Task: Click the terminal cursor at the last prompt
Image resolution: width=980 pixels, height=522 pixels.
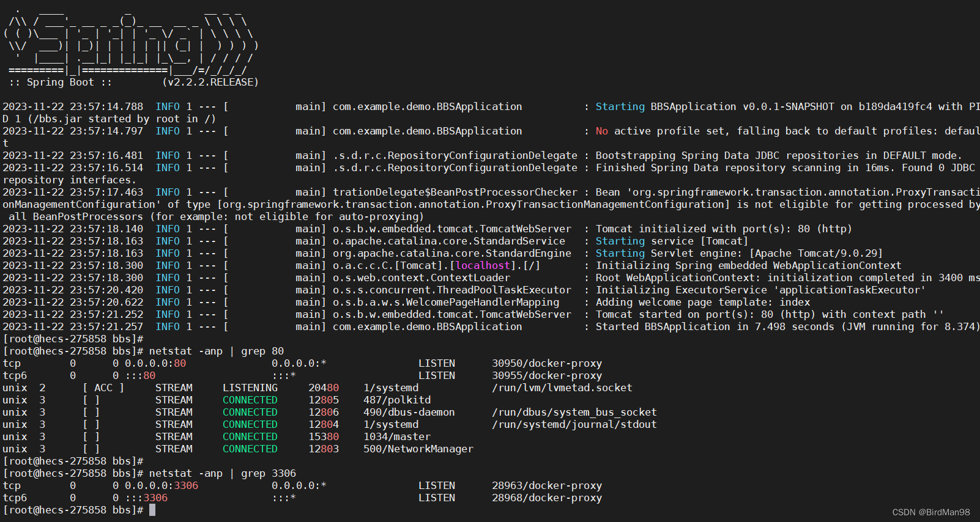Action: pyautogui.click(x=152, y=510)
